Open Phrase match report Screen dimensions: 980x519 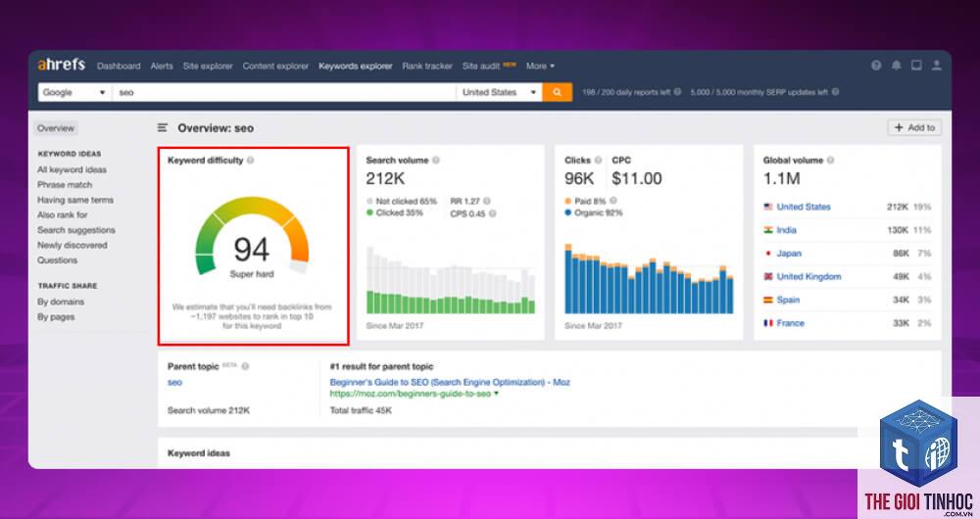[65, 185]
